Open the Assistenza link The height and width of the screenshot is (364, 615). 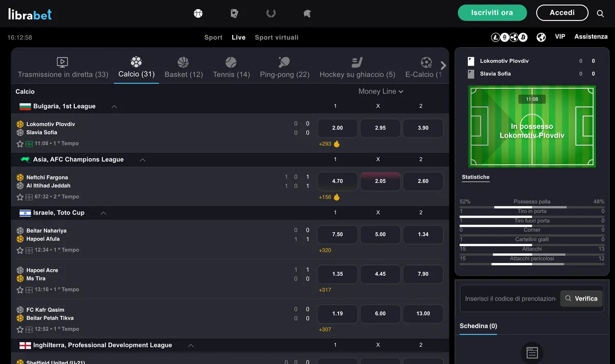[x=591, y=37]
